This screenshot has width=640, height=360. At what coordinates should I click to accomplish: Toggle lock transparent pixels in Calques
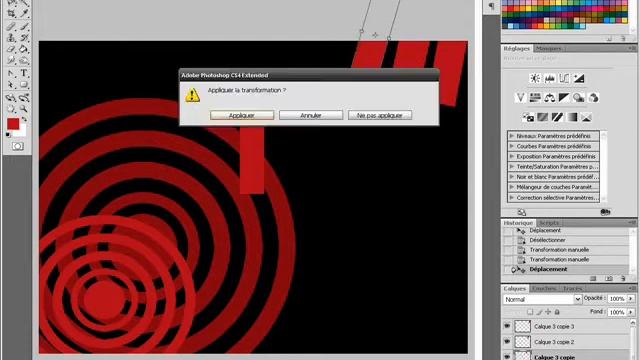tap(530, 312)
